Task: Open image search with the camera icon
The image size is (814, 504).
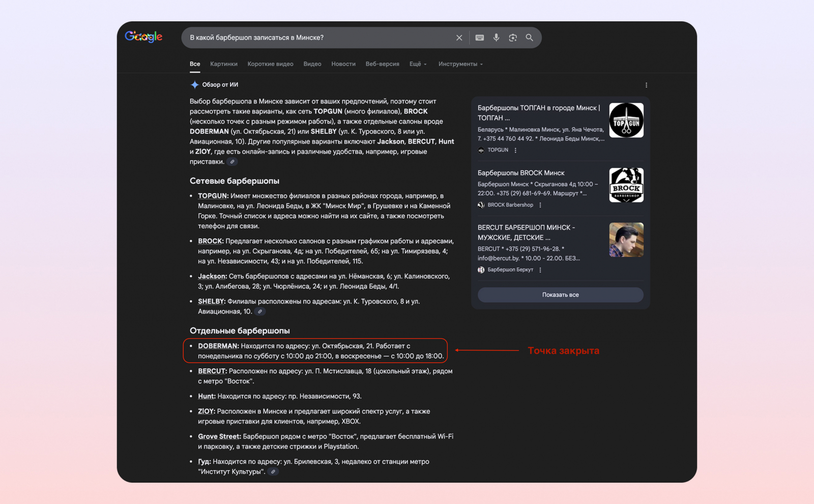Action: click(x=513, y=38)
